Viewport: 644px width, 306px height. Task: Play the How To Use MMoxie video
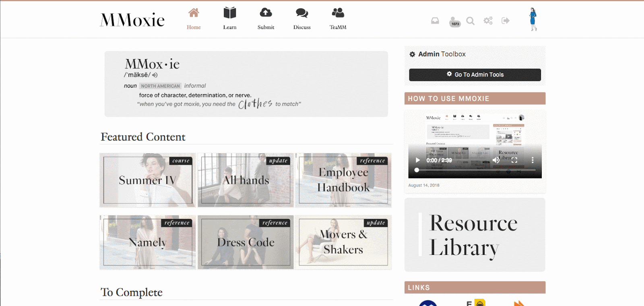(x=418, y=160)
